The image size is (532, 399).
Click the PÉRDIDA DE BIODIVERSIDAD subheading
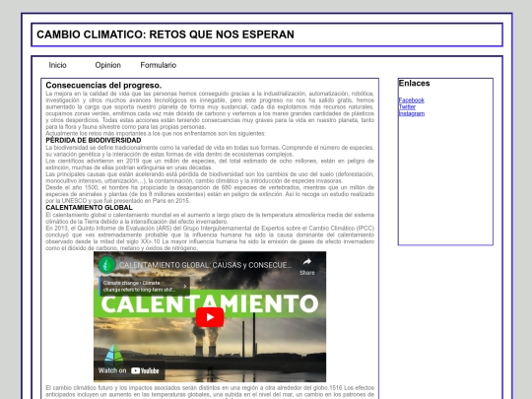94,140
